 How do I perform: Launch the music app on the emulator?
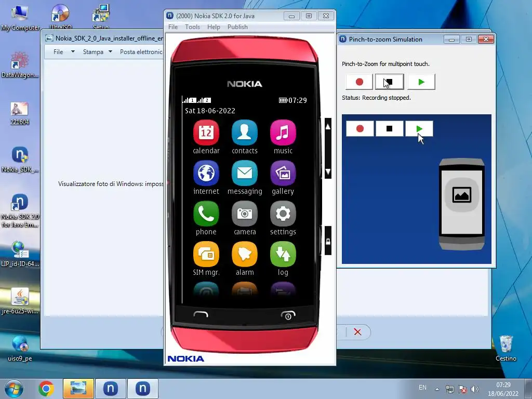click(x=283, y=132)
